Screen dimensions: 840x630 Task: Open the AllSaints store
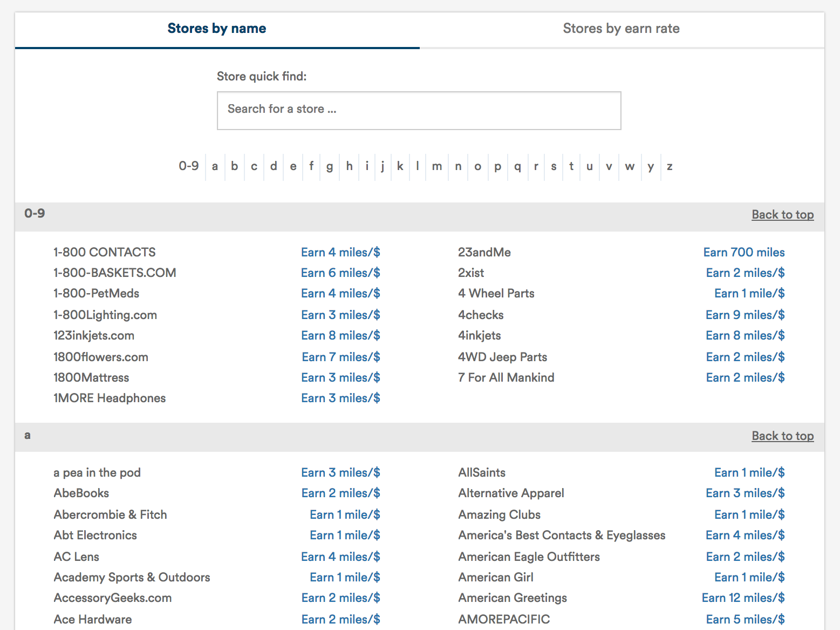click(482, 472)
